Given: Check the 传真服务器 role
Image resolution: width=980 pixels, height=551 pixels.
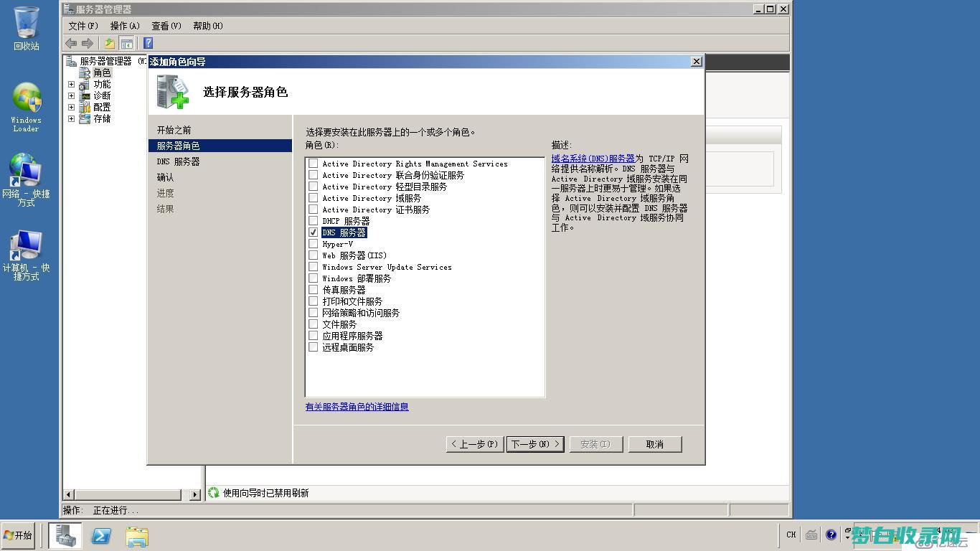Looking at the screenshot, I should click(x=313, y=290).
